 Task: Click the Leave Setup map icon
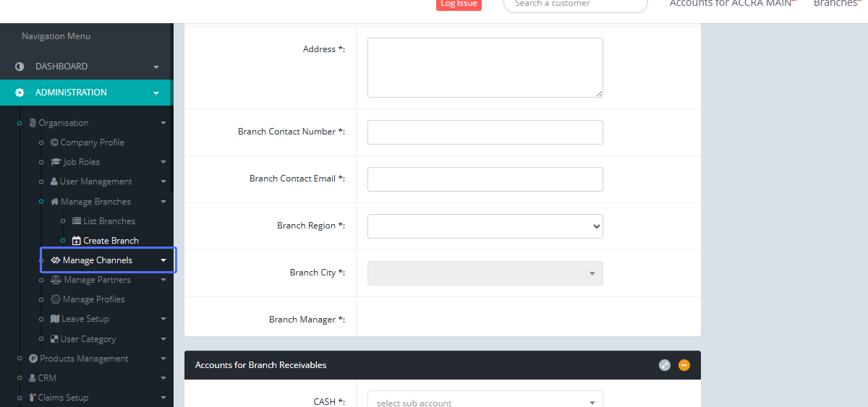pyautogui.click(x=55, y=319)
